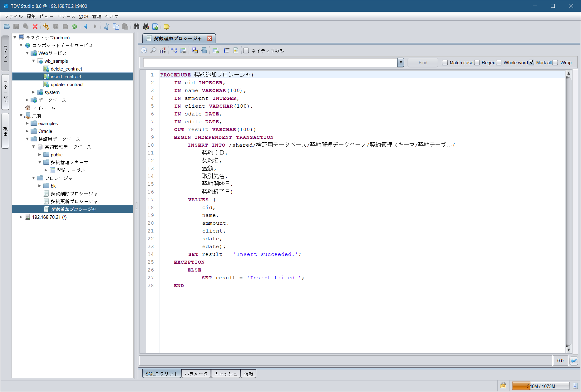Expand the データベース node

tap(27, 100)
